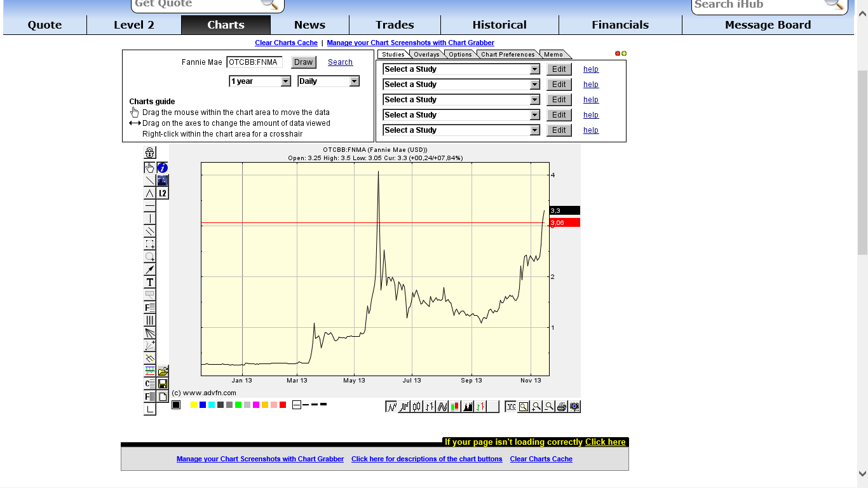Viewport: 868px width, 488px height.
Task: Select the line chart style
Action: point(392,407)
